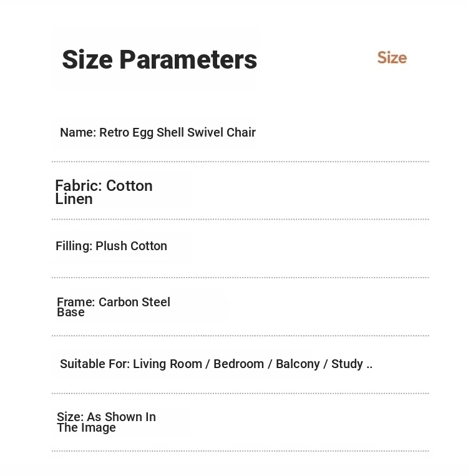Select the Bedroom entry in Suitable For
Image resolution: width=468 pixels, height=476 pixels.
[239, 364]
